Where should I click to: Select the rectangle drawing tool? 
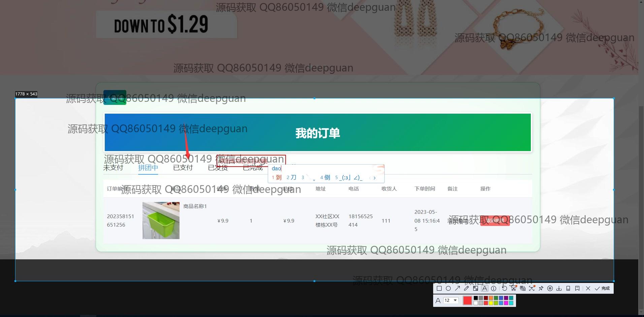(x=439, y=288)
